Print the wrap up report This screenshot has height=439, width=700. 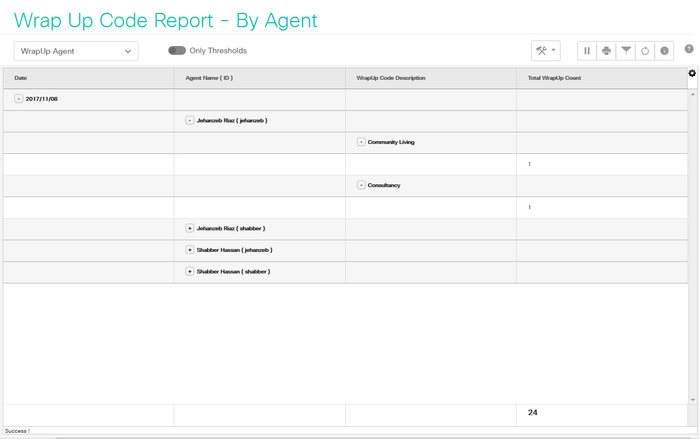[x=606, y=51]
